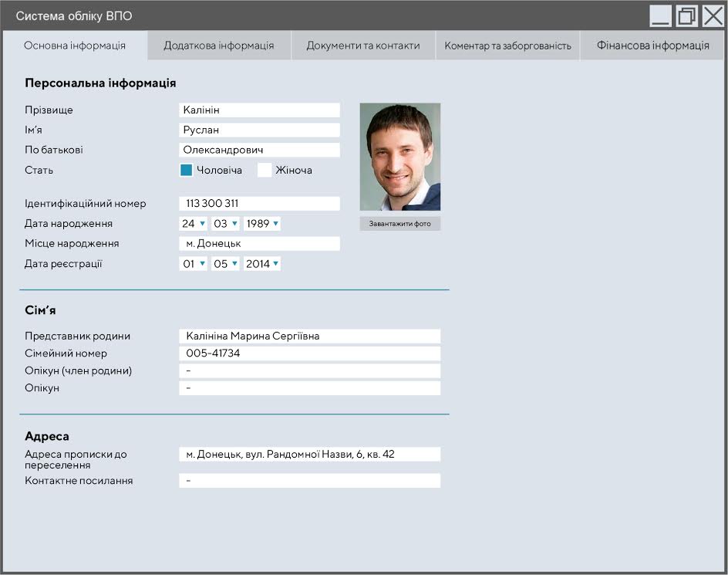Open the Документи та контакти tab
Viewport: 728px width, 575px height.
click(x=363, y=46)
